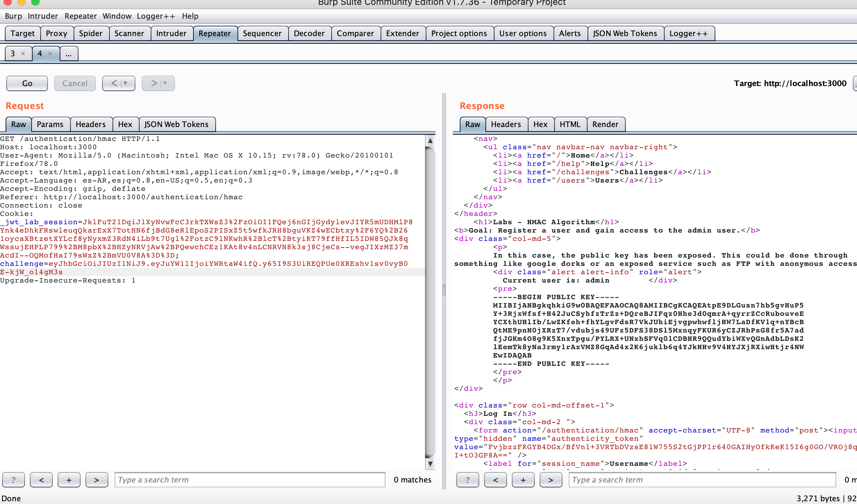
Task: Click the request vertical scrollbar track
Action: 430,302
